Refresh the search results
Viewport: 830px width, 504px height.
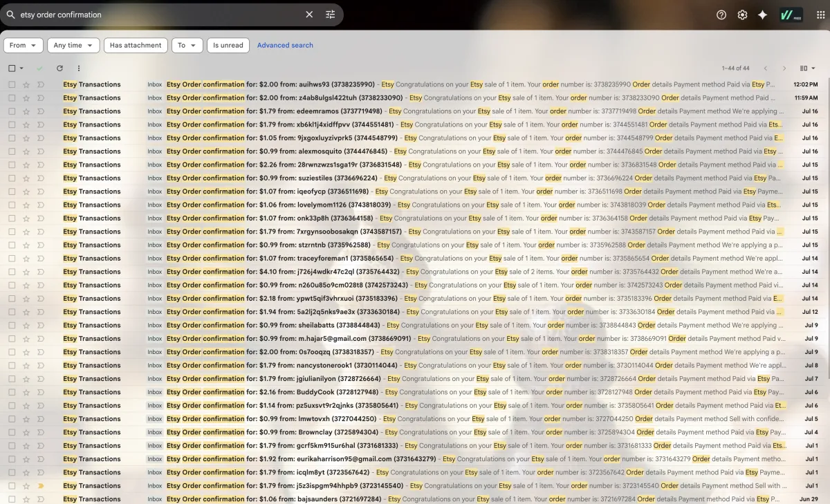click(x=59, y=68)
